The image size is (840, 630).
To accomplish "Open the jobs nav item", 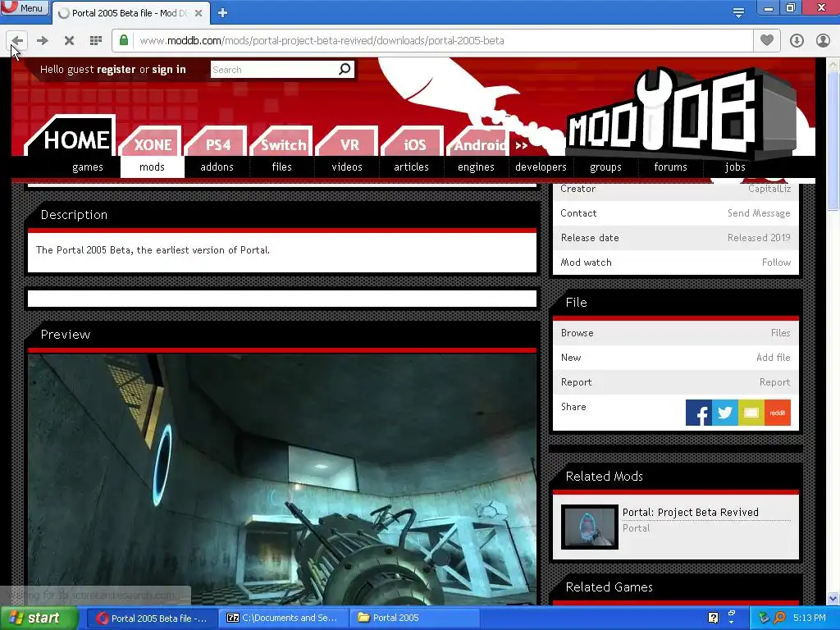I will pyautogui.click(x=735, y=167).
